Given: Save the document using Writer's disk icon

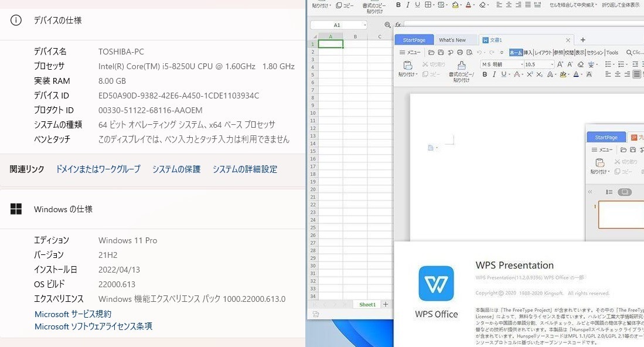Looking at the screenshot, I should tap(441, 53).
